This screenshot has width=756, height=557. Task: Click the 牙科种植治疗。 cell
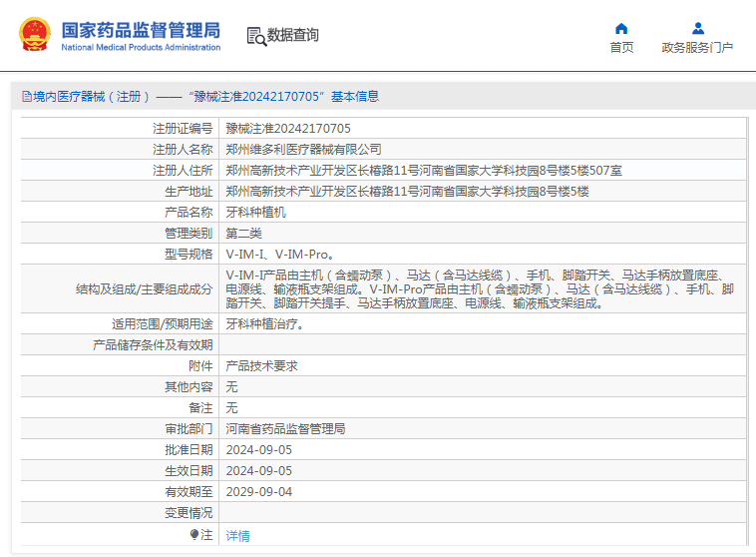264,323
